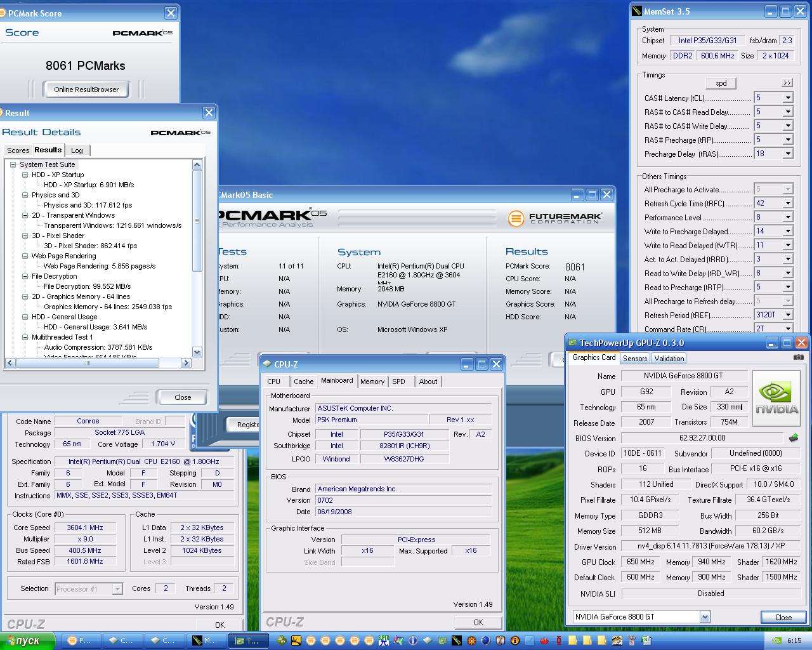
Task: Click the Driver Version field in GPU-Z
Action: (x=711, y=547)
